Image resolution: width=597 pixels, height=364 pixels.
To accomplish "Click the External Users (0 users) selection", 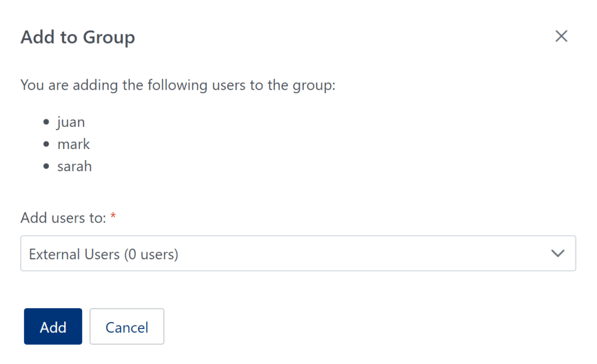I will 103,253.
